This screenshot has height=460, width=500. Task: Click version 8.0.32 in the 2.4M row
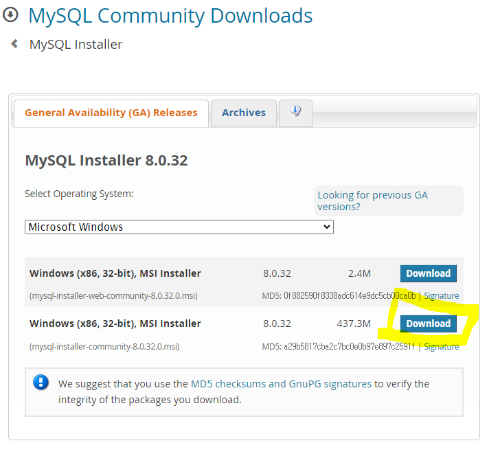(277, 274)
